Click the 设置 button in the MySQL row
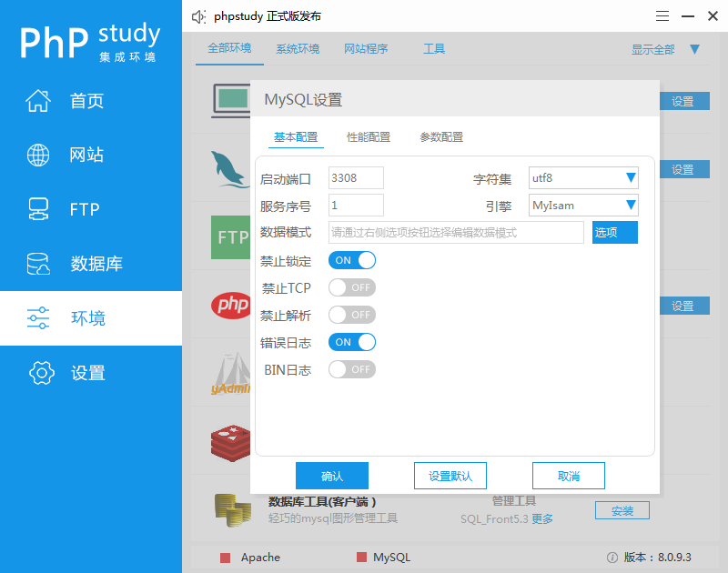The width and height of the screenshot is (728, 573). (684, 169)
